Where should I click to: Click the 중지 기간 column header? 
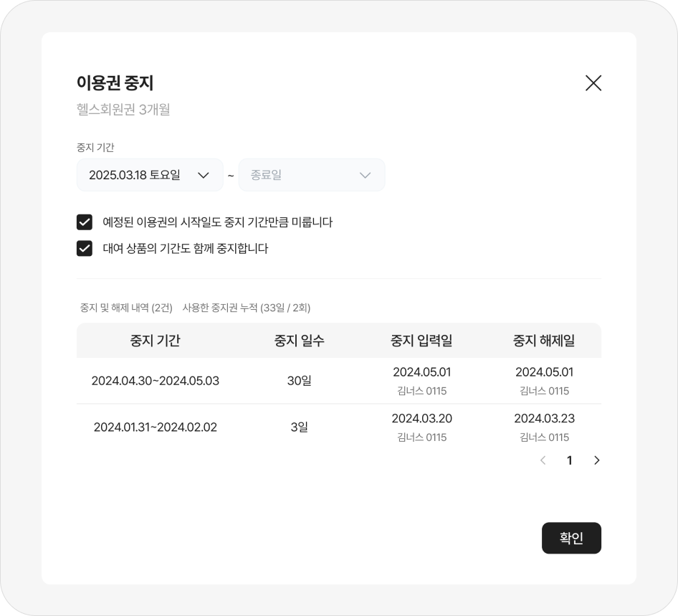pyautogui.click(x=155, y=341)
